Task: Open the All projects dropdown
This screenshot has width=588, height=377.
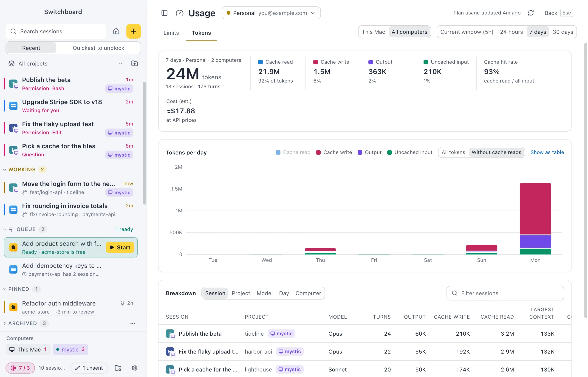Action: point(65,63)
